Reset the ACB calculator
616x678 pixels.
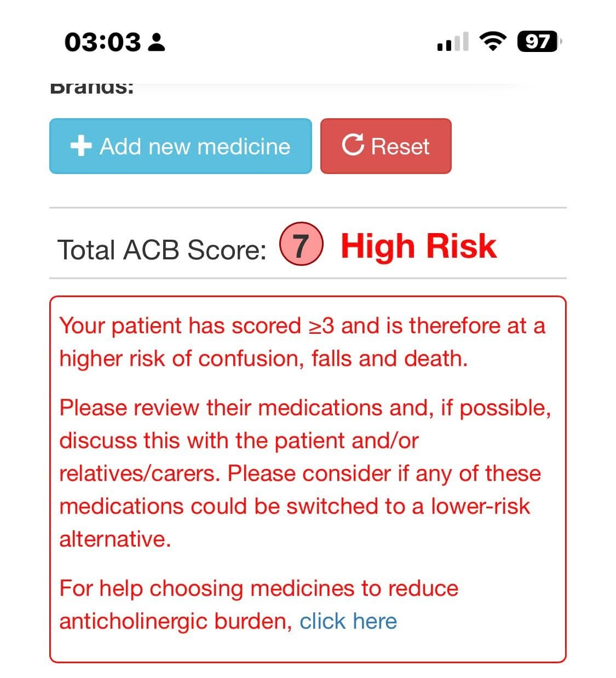(x=386, y=146)
